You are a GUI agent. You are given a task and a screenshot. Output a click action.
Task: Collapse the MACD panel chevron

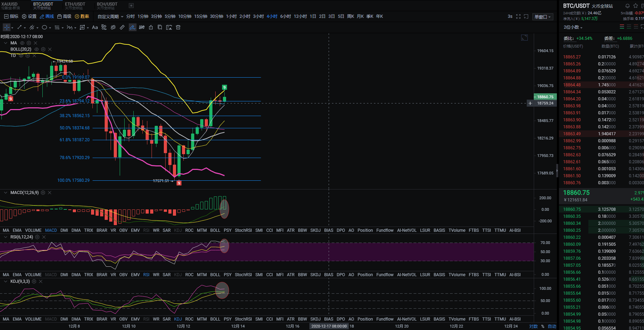6,193
